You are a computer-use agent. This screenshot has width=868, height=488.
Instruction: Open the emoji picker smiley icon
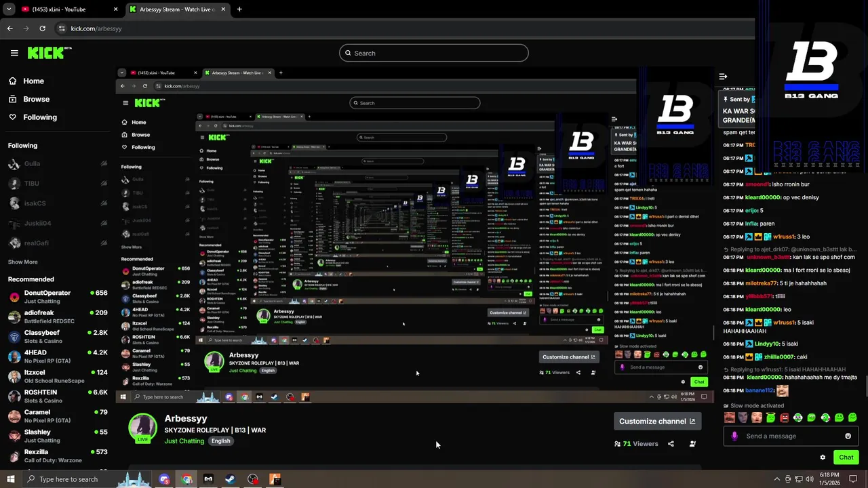(x=848, y=436)
